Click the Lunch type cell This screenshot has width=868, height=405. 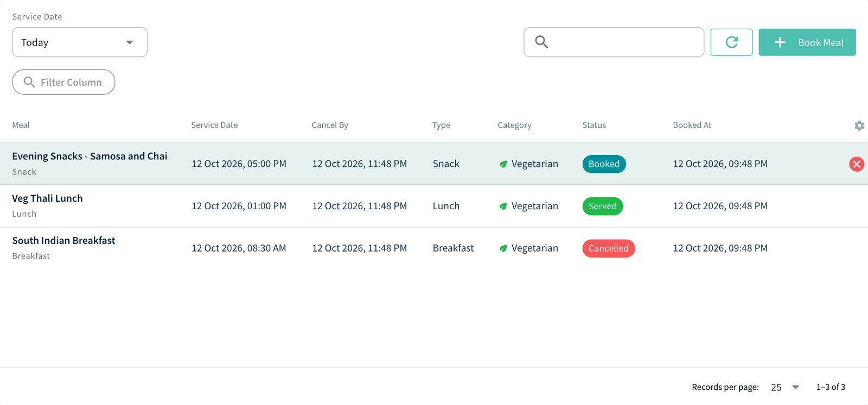[x=446, y=206]
